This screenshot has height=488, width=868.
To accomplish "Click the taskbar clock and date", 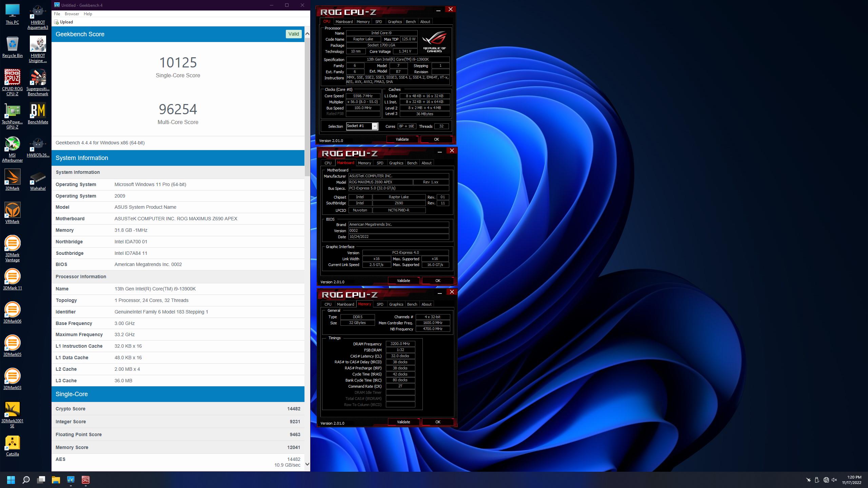I will (x=851, y=480).
